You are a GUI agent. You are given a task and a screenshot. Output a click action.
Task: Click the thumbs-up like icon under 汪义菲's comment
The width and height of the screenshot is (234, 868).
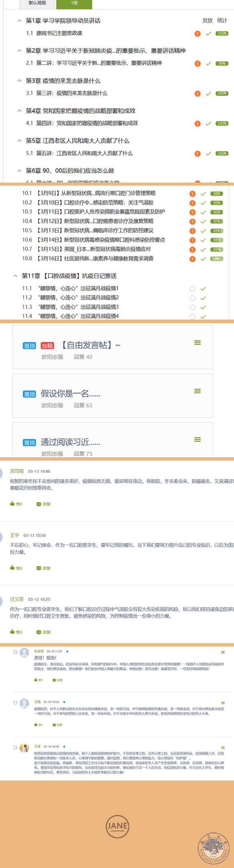tap(12, 632)
